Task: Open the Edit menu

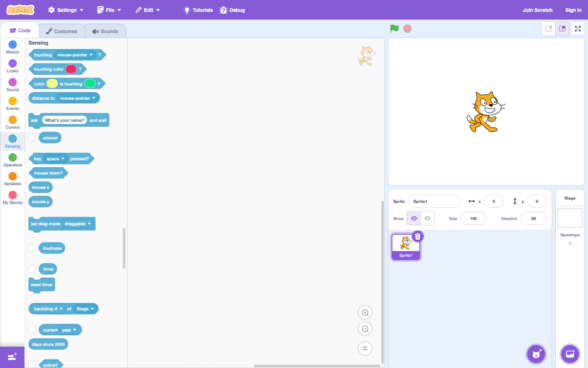Action: point(148,10)
